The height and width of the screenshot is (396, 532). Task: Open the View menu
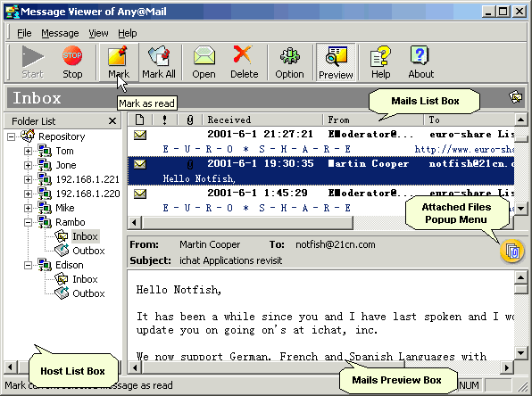(x=98, y=33)
